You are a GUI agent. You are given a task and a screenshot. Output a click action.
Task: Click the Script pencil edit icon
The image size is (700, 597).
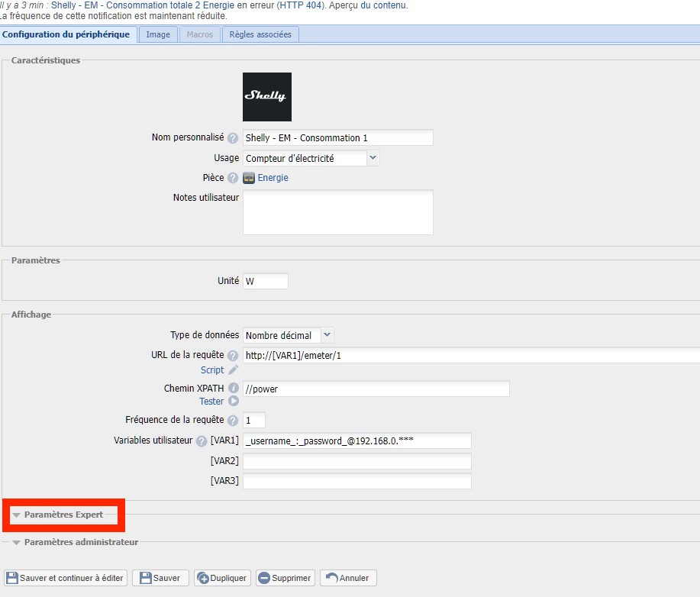[234, 370]
